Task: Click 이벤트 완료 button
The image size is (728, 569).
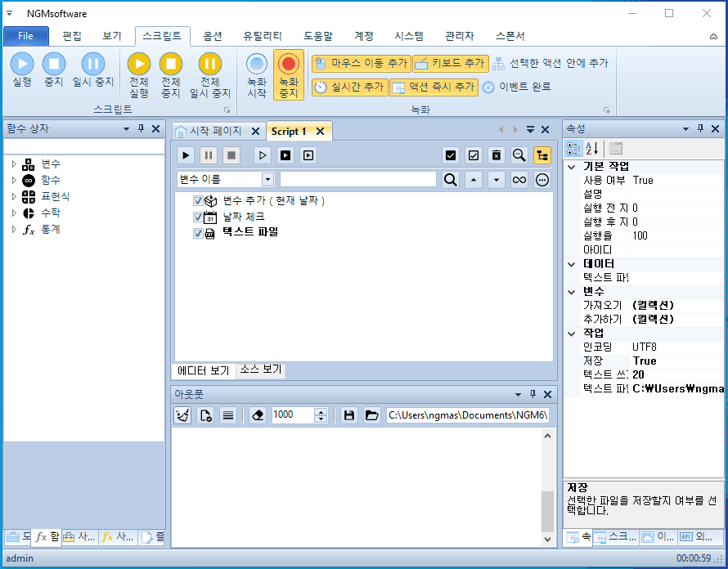Action: coord(516,87)
